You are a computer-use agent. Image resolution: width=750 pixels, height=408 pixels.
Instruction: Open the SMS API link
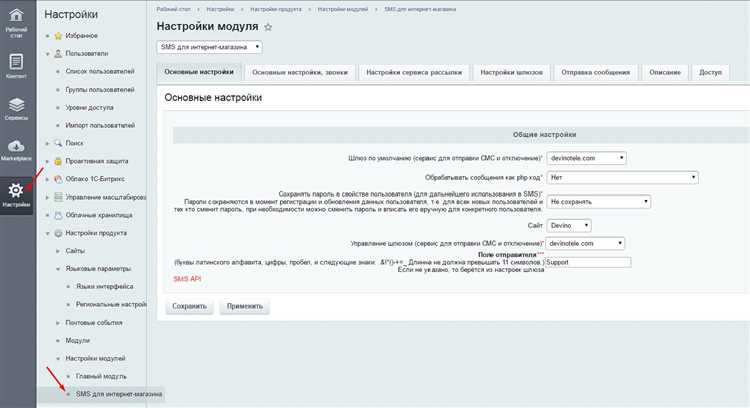[187, 279]
